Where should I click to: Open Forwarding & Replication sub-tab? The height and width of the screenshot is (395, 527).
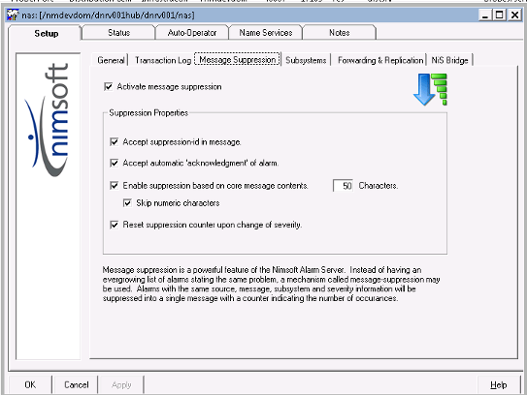point(380,60)
